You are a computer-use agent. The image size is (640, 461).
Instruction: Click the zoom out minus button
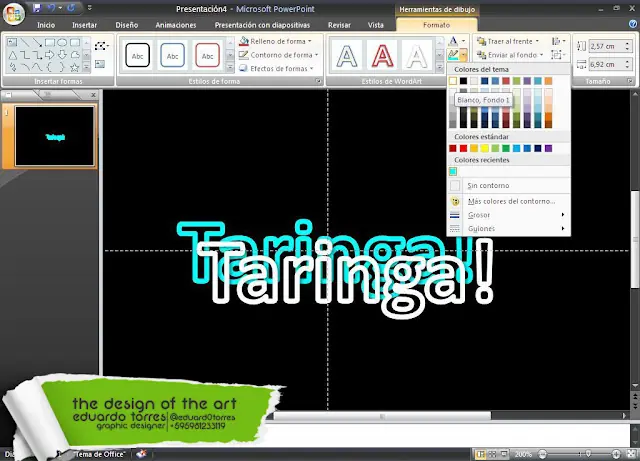[542, 454]
